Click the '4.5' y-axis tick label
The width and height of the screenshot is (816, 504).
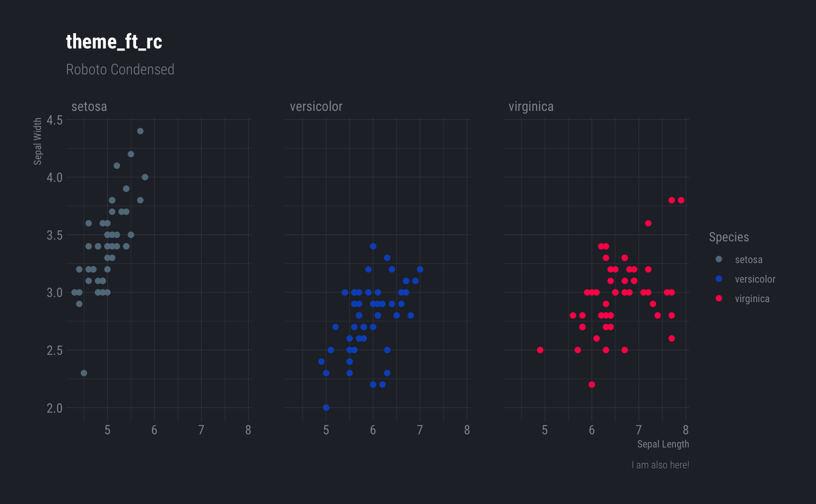click(x=54, y=120)
